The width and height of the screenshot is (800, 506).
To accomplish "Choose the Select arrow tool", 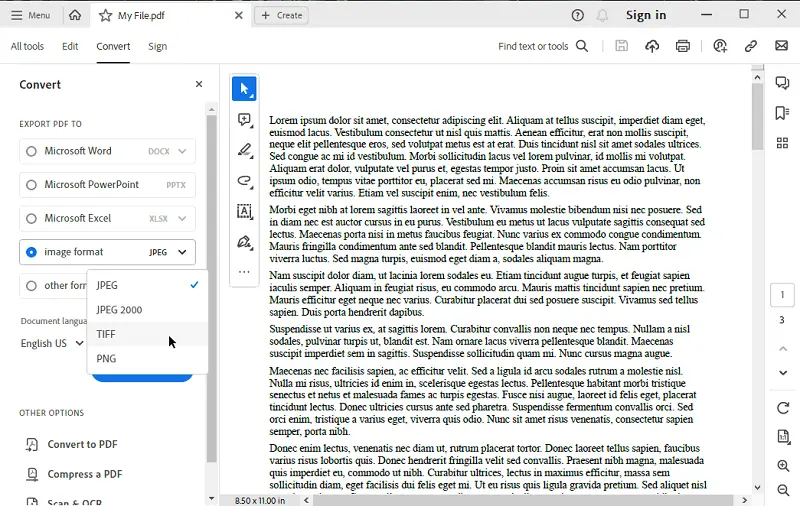I will click(244, 89).
